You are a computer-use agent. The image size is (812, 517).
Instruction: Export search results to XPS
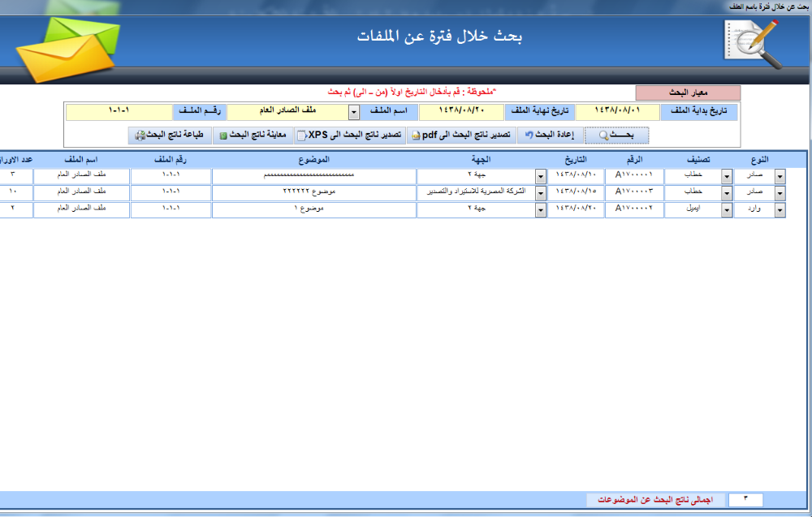(x=349, y=136)
